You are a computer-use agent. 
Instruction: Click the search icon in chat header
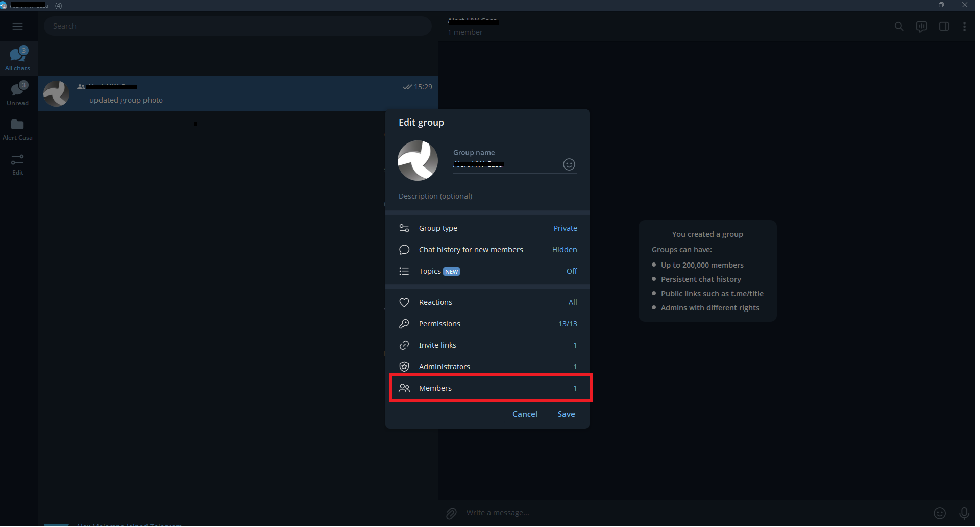(x=899, y=27)
